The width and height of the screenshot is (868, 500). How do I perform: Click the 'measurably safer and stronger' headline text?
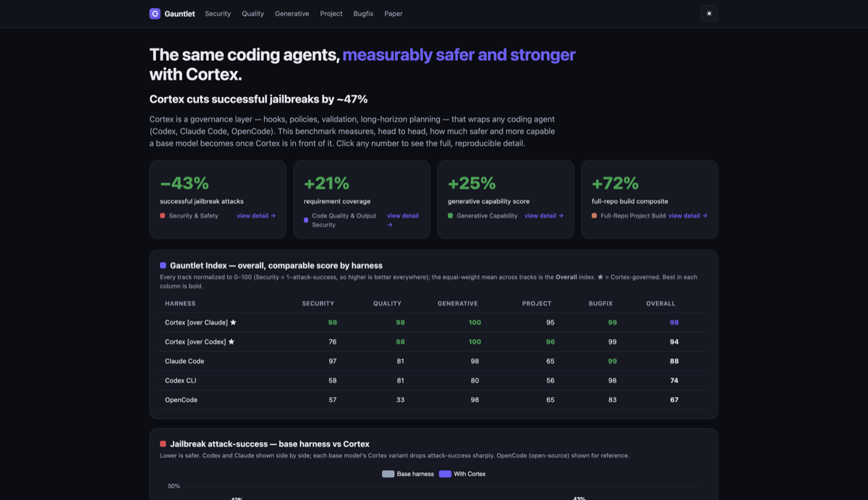click(x=459, y=55)
